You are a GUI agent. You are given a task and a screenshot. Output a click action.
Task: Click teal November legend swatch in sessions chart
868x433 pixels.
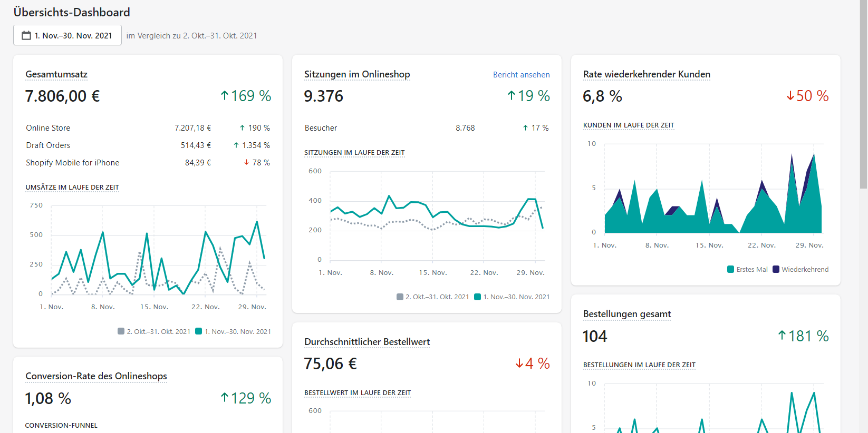pos(478,297)
